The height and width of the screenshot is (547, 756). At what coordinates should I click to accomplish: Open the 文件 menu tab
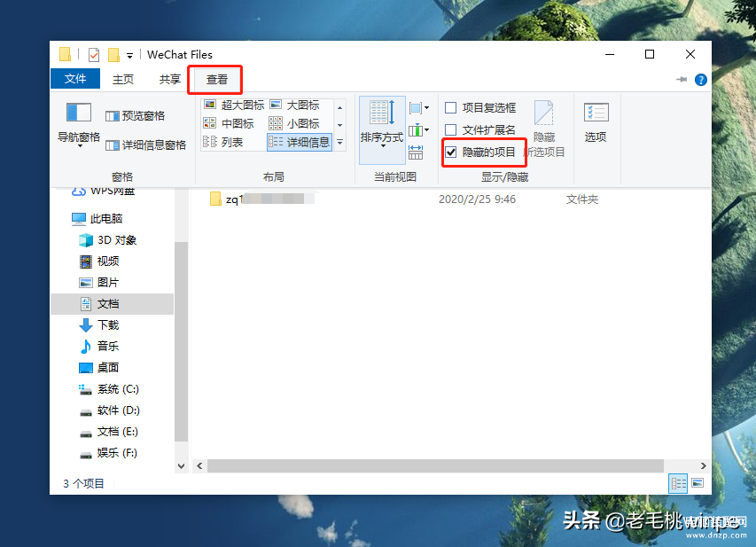point(75,79)
